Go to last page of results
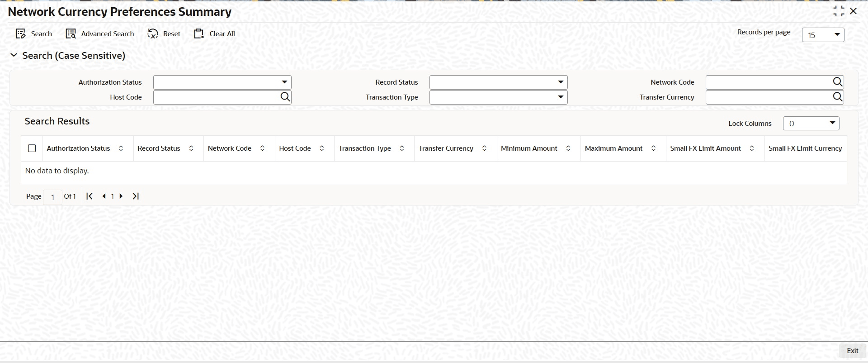Image resolution: width=868 pixels, height=363 pixels. point(136,196)
